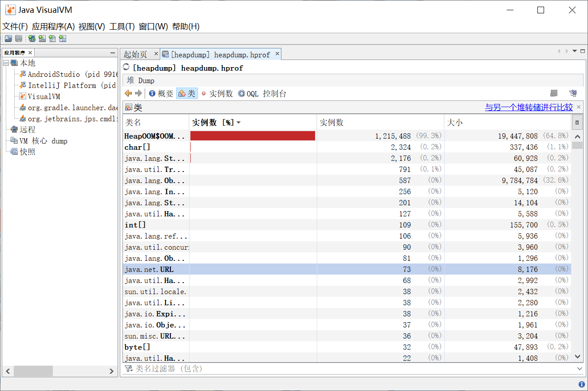The width and height of the screenshot is (588, 391).
Task: Toggle the 实例数 (Instances) view
Action: pos(217,93)
